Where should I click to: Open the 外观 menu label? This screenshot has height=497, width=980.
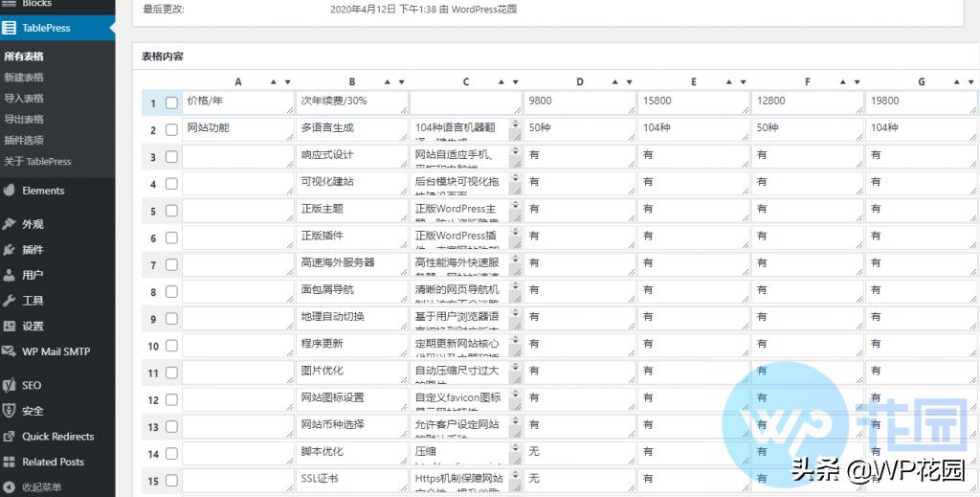point(33,224)
